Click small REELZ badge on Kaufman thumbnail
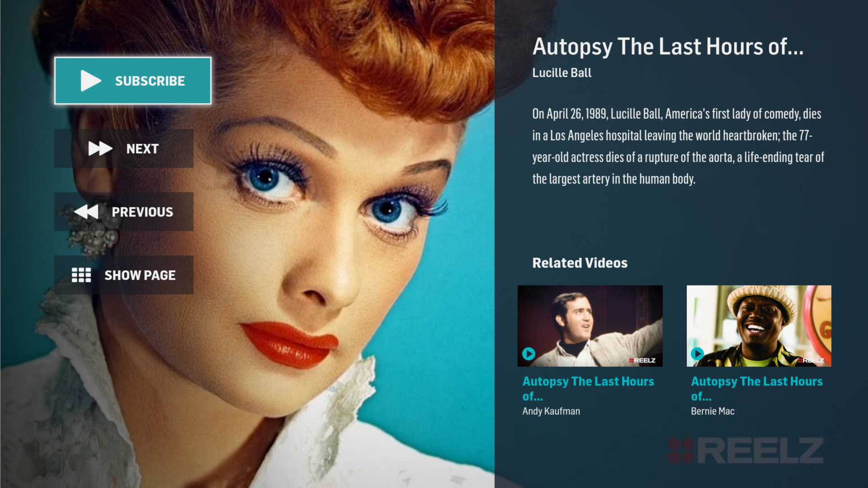Image resolution: width=868 pixels, height=488 pixels. pos(642,360)
